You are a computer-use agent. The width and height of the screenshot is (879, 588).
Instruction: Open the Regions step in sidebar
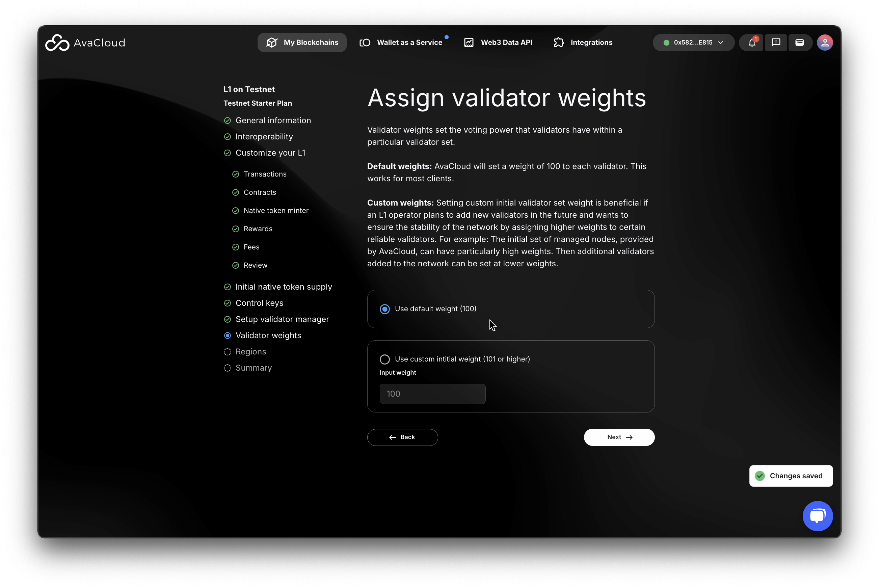(250, 352)
